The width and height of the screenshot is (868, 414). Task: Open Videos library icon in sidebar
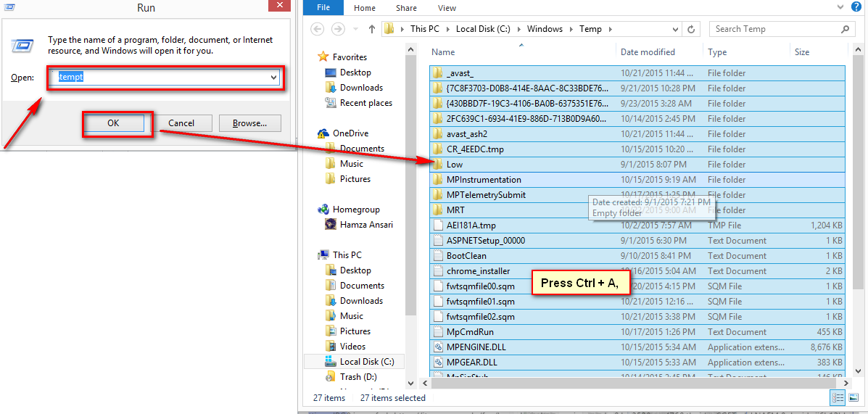click(x=331, y=347)
